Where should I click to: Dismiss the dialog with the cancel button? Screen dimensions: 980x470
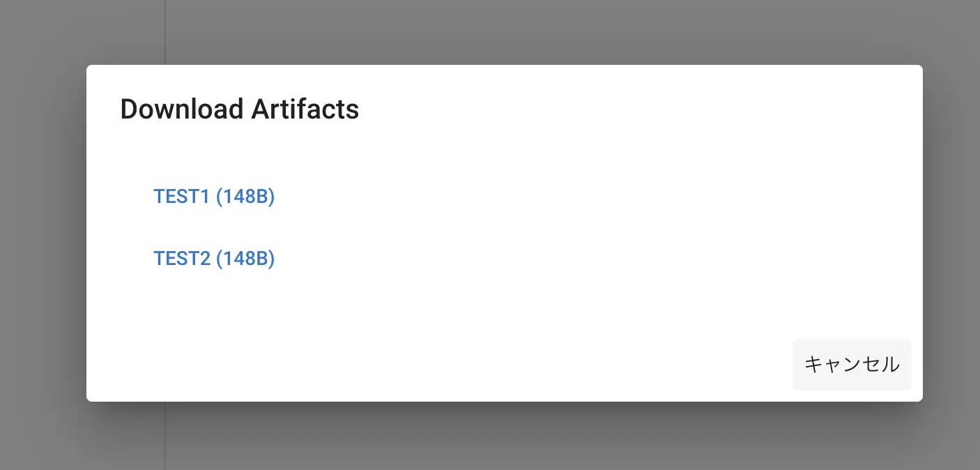(x=852, y=364)
